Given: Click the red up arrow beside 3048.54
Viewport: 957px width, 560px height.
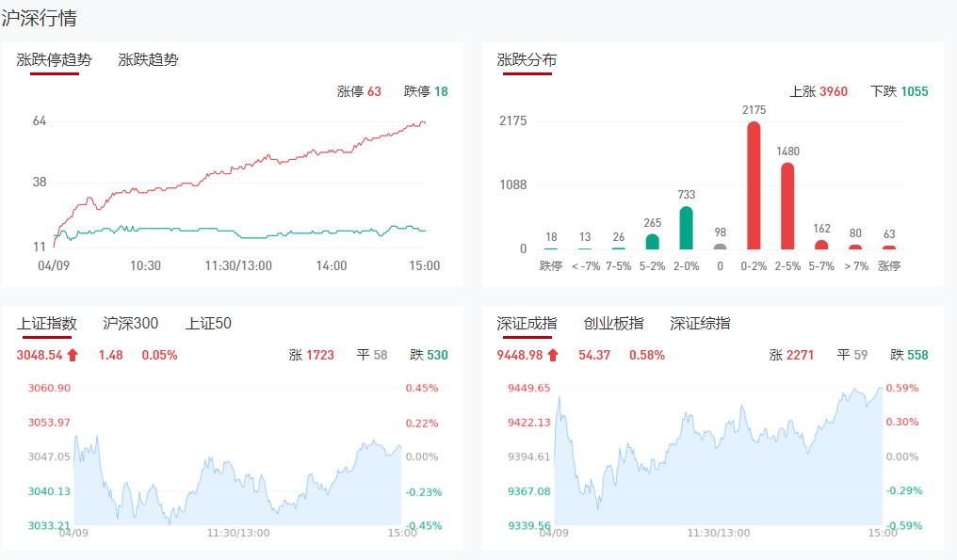Looking at the screenshot, I should click(73, 355).
